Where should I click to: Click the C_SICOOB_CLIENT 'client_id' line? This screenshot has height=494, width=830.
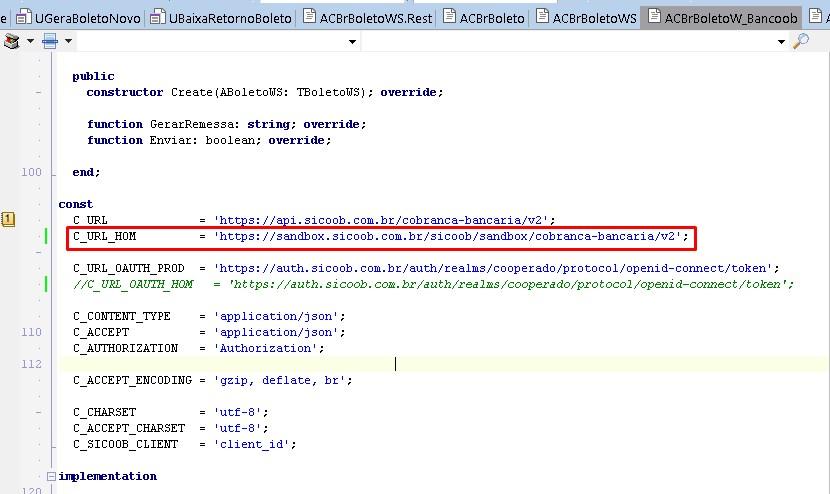coord(185,444)
